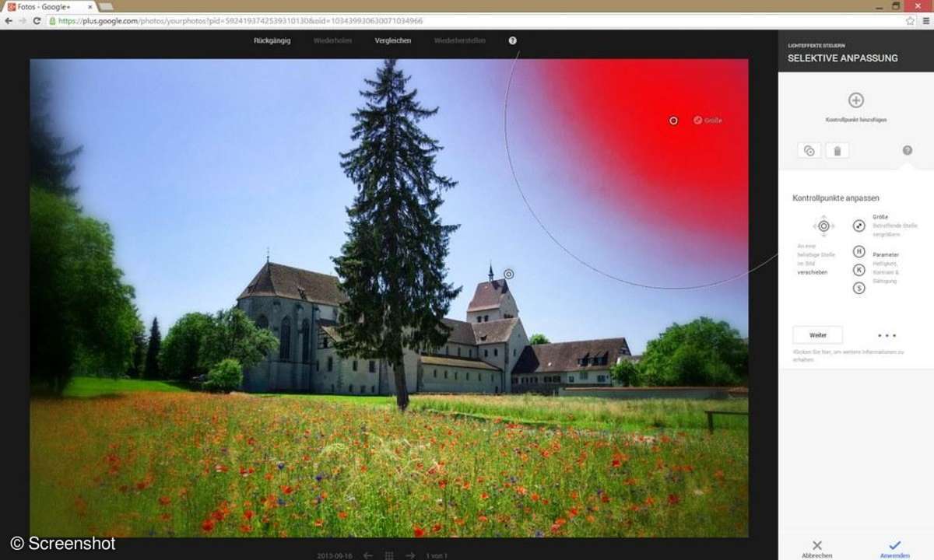Bookmark this page with the star icon
The image size is (934, 560).
pyautogui.click(x=910, y=21)
